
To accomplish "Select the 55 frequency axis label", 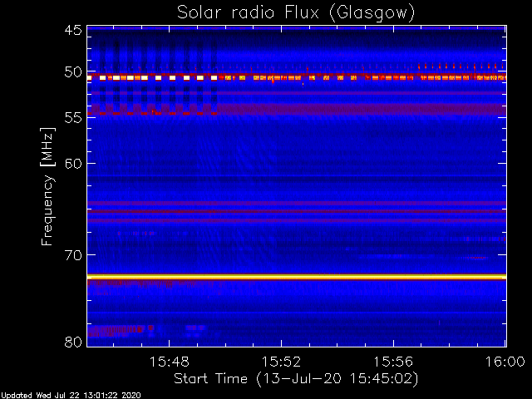I will click(73, 118).
